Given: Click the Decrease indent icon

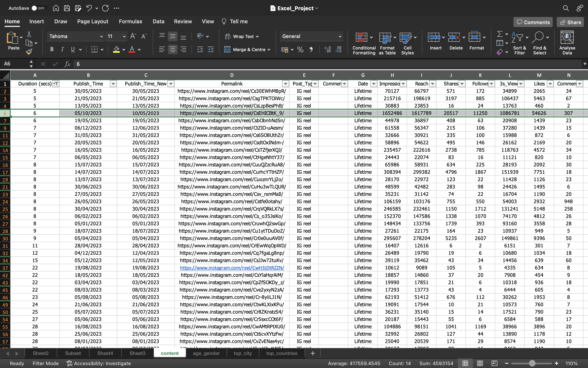Looking at the screenshot, I should pos(200,49).
